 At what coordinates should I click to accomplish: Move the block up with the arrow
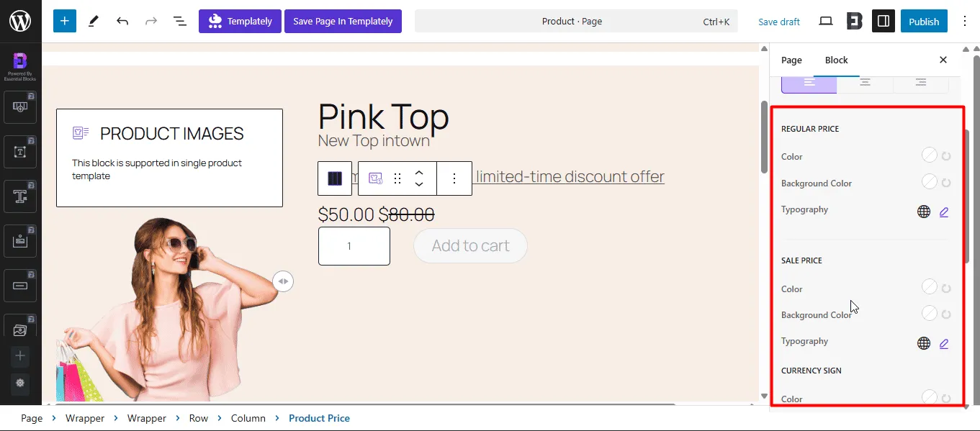[x=419, y=173]
